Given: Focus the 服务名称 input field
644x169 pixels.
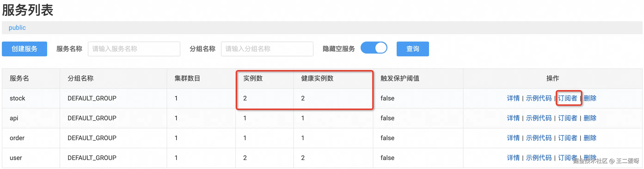Looking at the screenshot, I should [x=134, y=49].
